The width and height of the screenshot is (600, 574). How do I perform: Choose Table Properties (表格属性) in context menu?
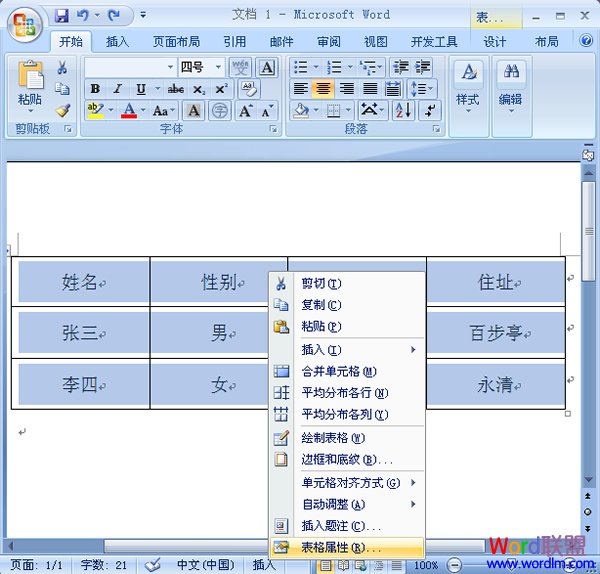click(x=347, y=548)
